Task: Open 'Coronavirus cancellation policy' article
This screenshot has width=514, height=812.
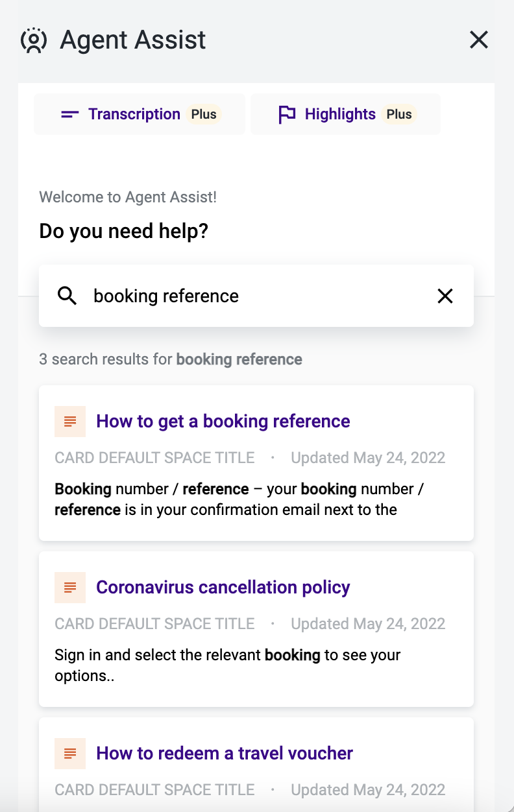Action: pyautogui.click(x=223, y=587)
